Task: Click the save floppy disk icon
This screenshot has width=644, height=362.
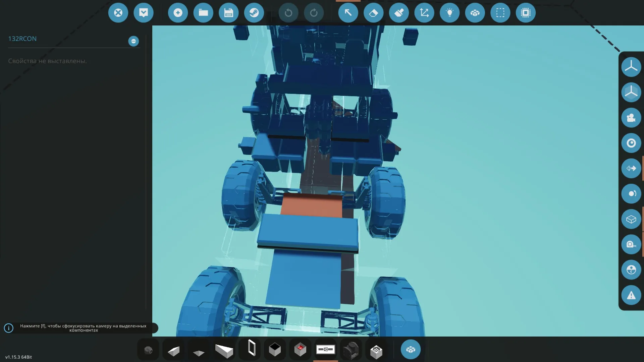Action: pyautogui.click(x=228, y=13)
